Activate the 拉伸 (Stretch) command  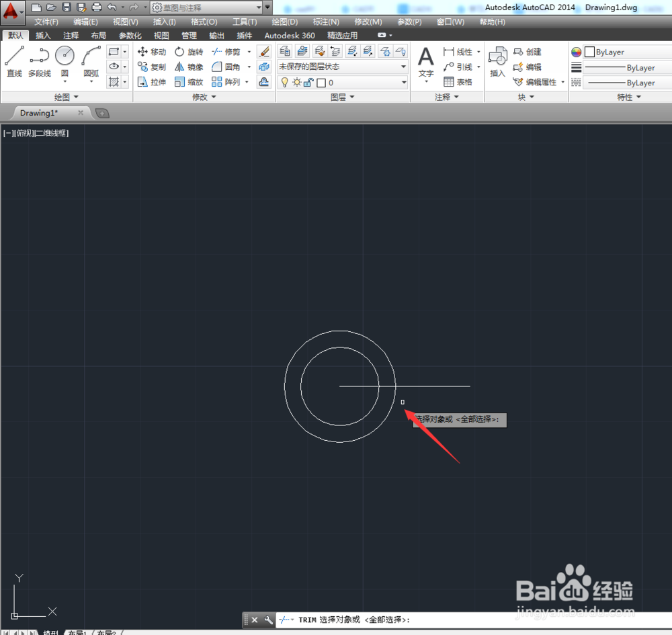[152, 82]
